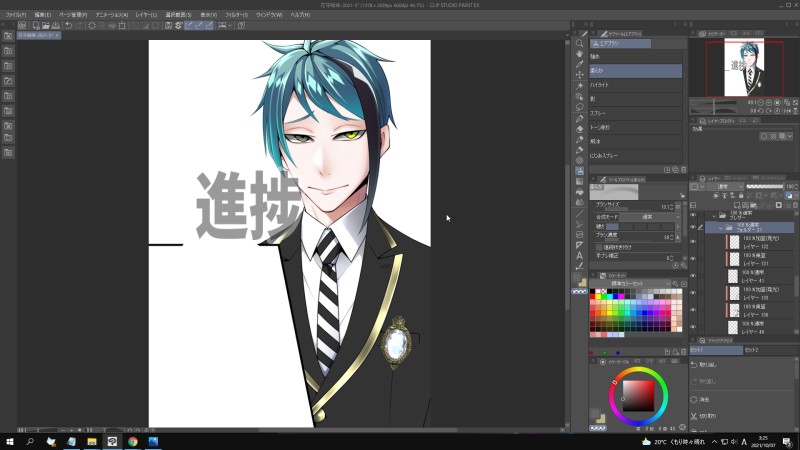Viewport: 800px width, 450px height.
Task: Hide layer レイヤー 132 with its eye icon
Action: click(x=693, y=242)
